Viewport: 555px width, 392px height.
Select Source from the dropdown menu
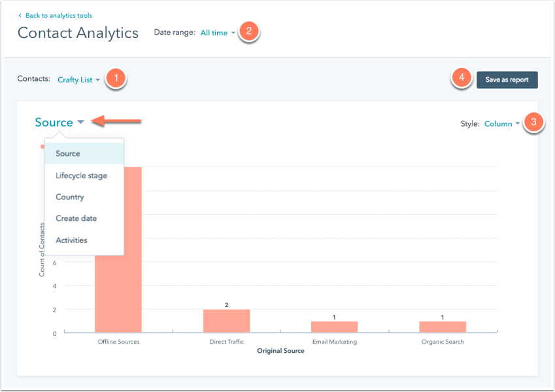tap(68, 154)
